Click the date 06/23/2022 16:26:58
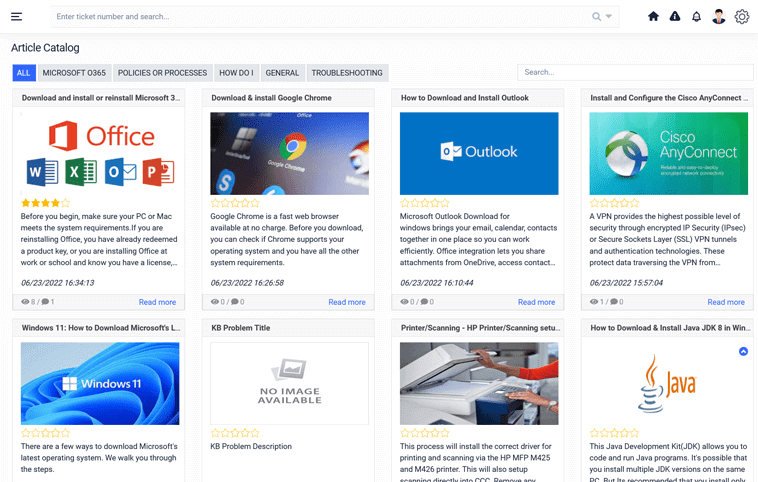This screenshot has height=482, width=758. tap(247, 283)
